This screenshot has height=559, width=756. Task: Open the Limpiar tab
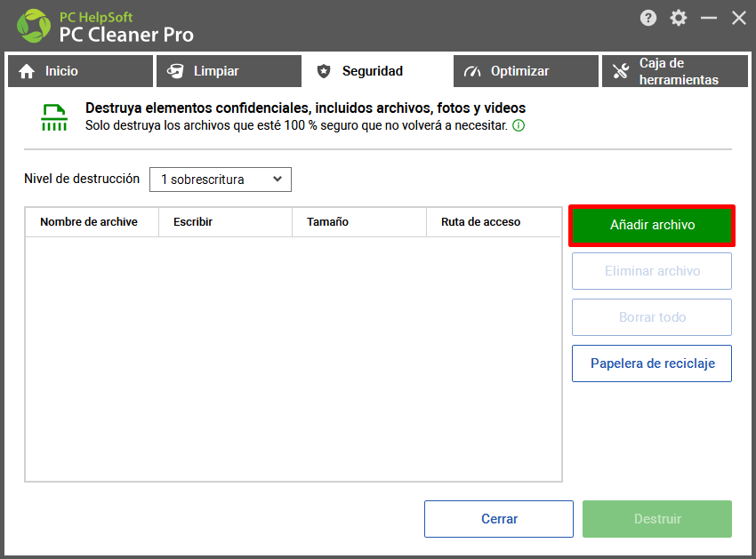pos(229,71)
